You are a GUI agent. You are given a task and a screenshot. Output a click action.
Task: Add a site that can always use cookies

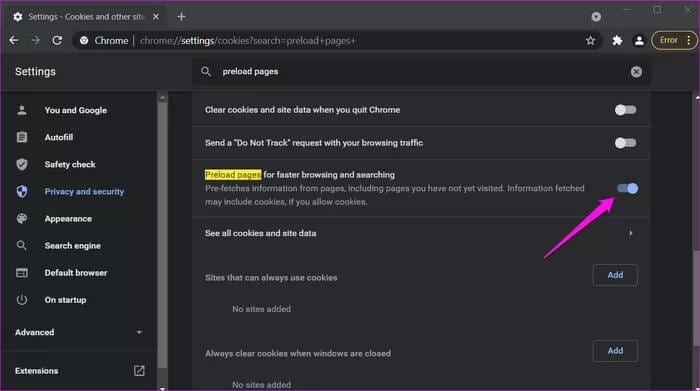pyautogui.click(x=615, y=275)
